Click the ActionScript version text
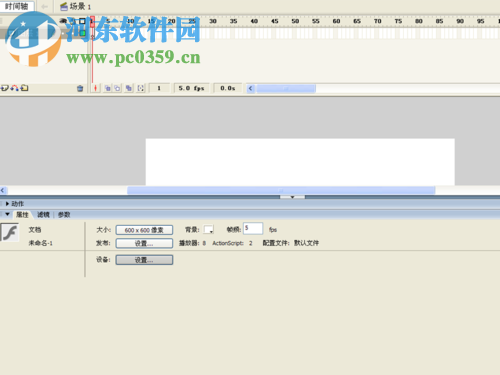 tap(232, 243)
